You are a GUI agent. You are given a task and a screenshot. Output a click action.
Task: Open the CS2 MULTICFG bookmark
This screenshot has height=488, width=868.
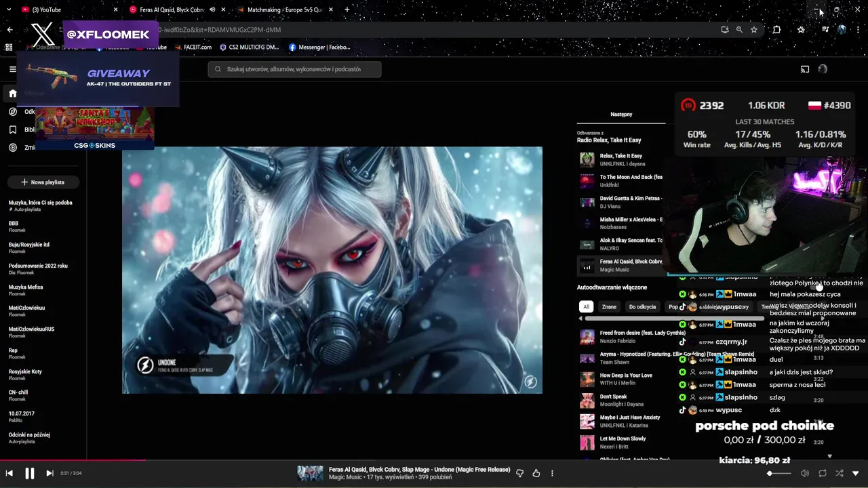coord(249,47)
